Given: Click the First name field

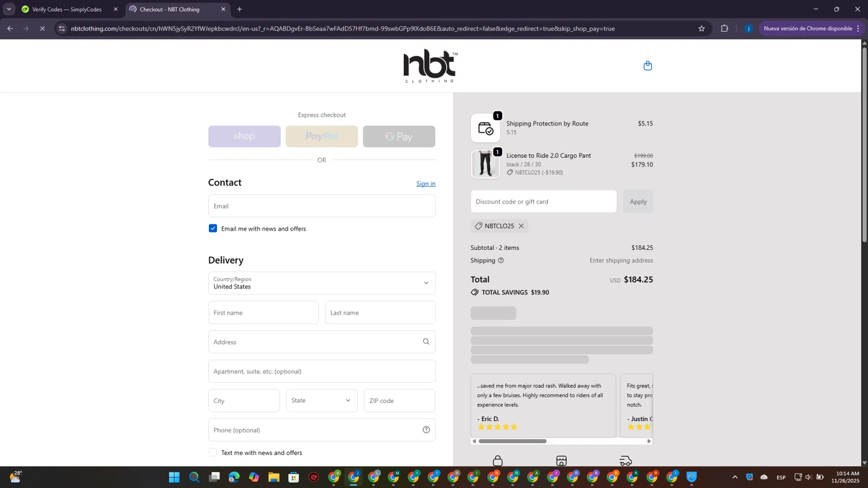Looking at the screenshot, I should click(263, 313).
